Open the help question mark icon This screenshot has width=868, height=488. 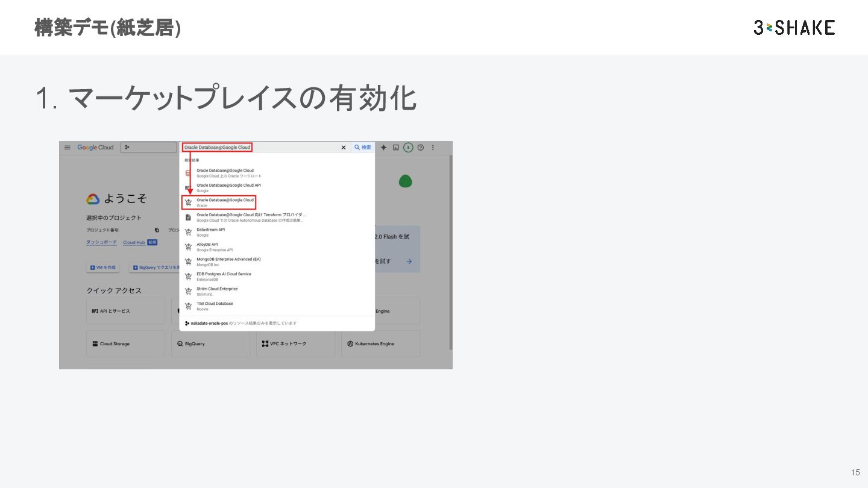(x=421, y=148)
